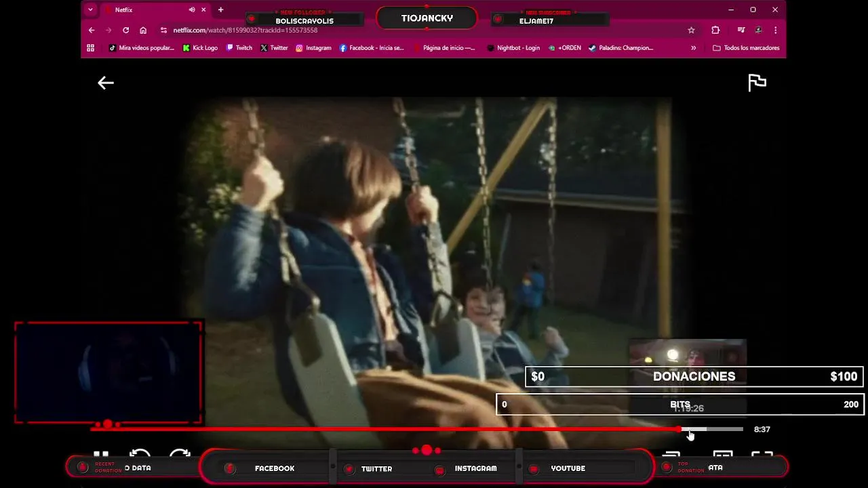The height and width of the screenshot is (488, 868).
Task: Open the 'Facebook - Inicia se...' bookmark
Action: coord(372,48)
